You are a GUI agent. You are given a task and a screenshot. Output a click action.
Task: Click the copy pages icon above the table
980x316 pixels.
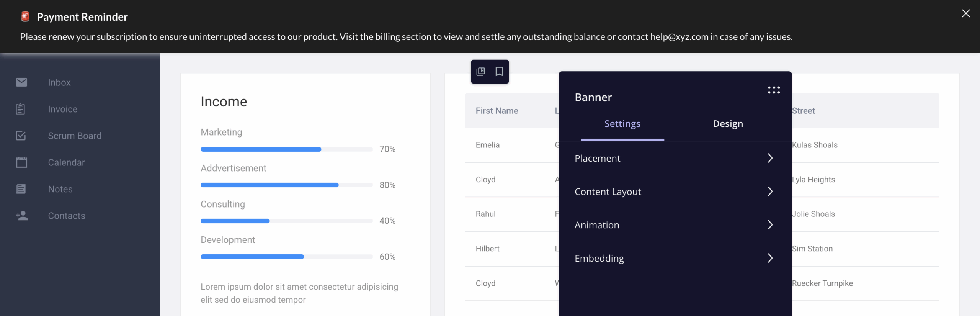pyautogui.click(x=481, y=71)
